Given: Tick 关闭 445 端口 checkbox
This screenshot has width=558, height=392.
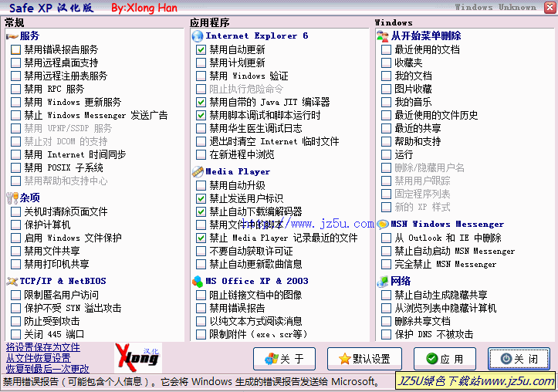Looking at the screenshot, I should 15,335.
